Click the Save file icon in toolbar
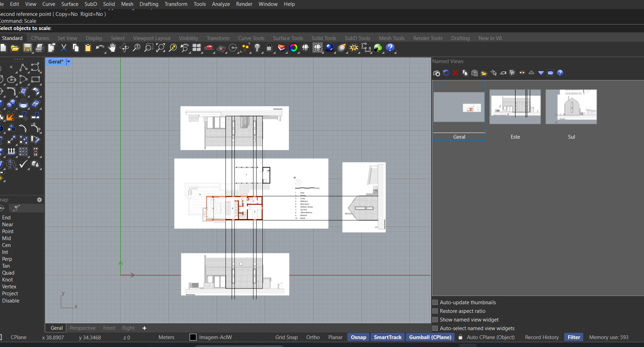 tap(27, 48)
